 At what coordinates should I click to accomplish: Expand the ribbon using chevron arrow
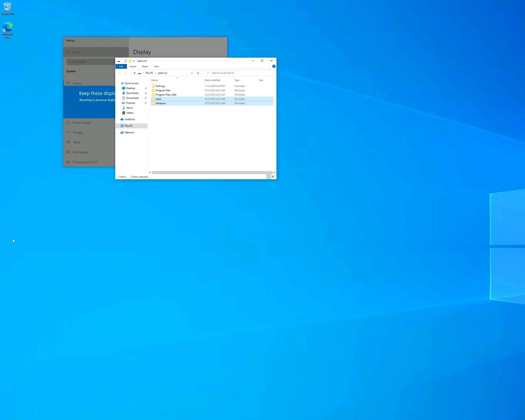click(269, 66)
